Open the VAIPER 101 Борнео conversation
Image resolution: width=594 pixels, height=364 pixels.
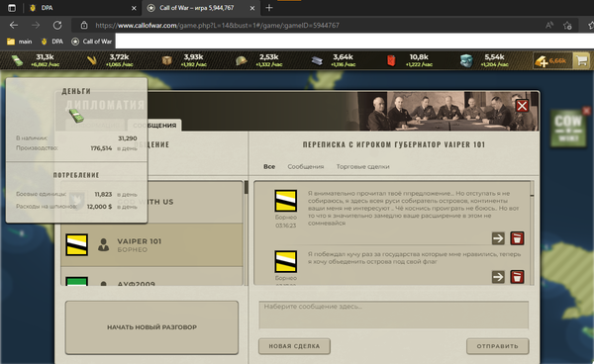tap(151, 245)
